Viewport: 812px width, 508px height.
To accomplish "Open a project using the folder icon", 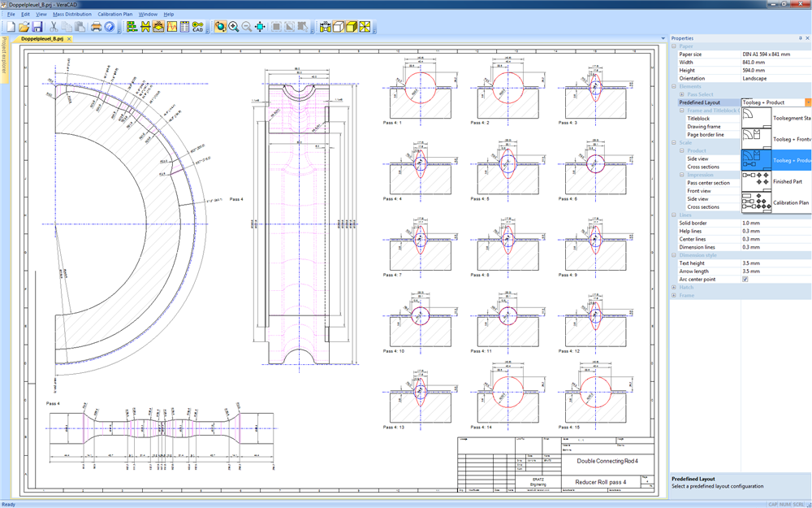I will click(x=24, y=27).
